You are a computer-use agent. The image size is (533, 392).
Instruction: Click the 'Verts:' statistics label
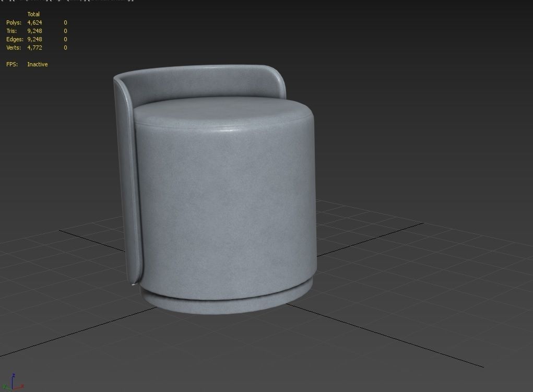point(13,47)
